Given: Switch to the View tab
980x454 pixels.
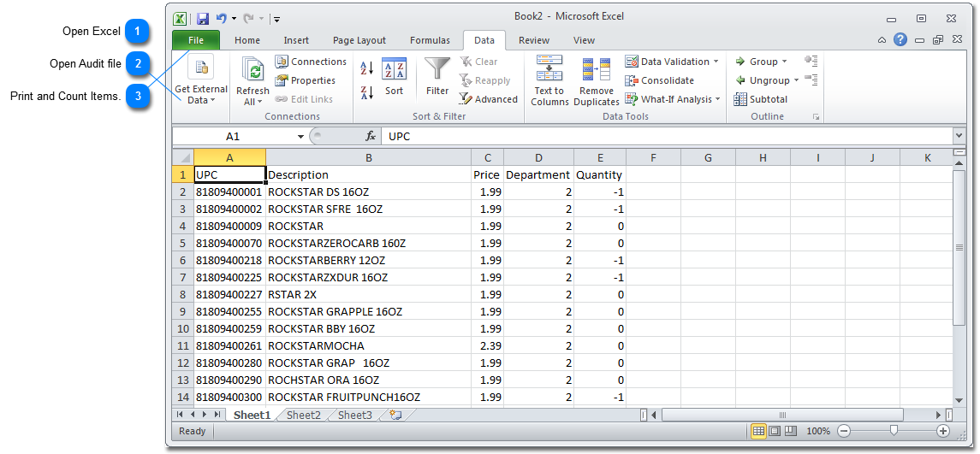Looking at the screenshot, I should 584,40.
